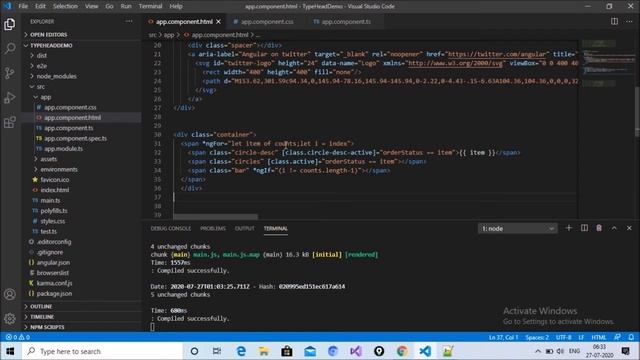Image resolution: width=640 pixels, height=360 pixels.
Task: Click the feedback icon in status bar
Action: click(618, 337)
